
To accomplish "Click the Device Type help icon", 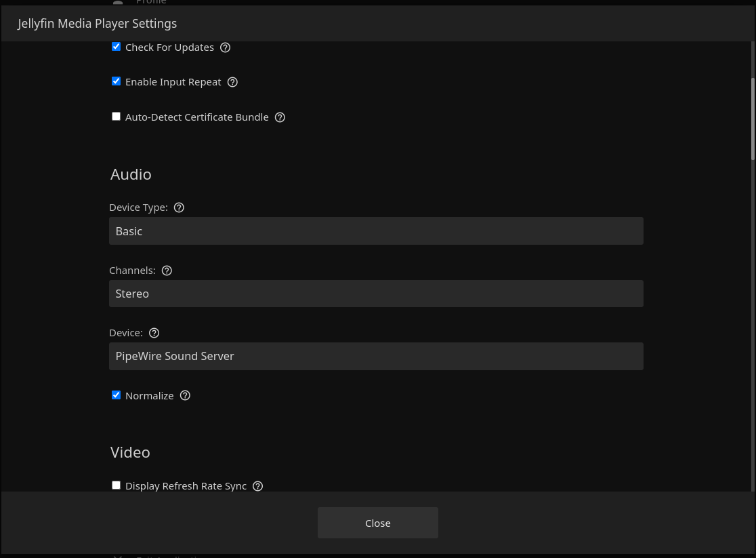I will 179,207.
